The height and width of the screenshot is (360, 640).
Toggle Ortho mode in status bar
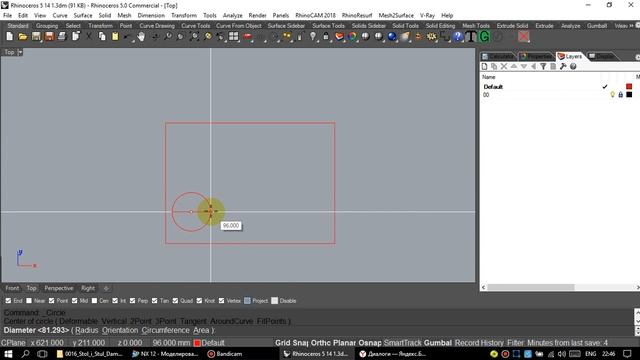click(321, 343)
